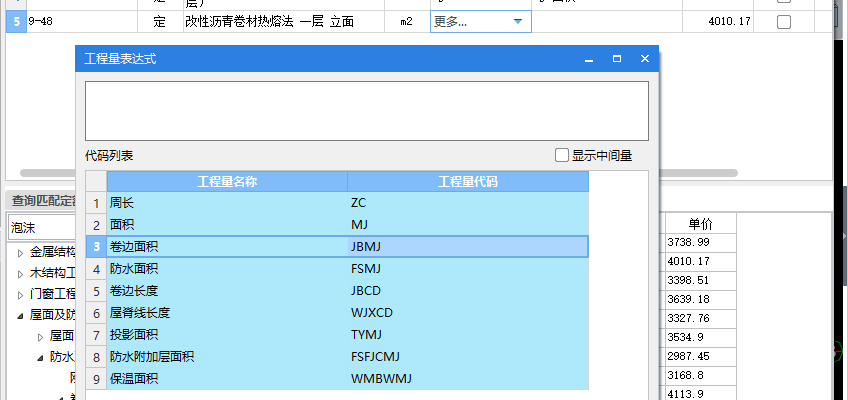The image size is (848, 400).
Task: Click the 工程量名称 column header
Action: [x=227, y=182]
